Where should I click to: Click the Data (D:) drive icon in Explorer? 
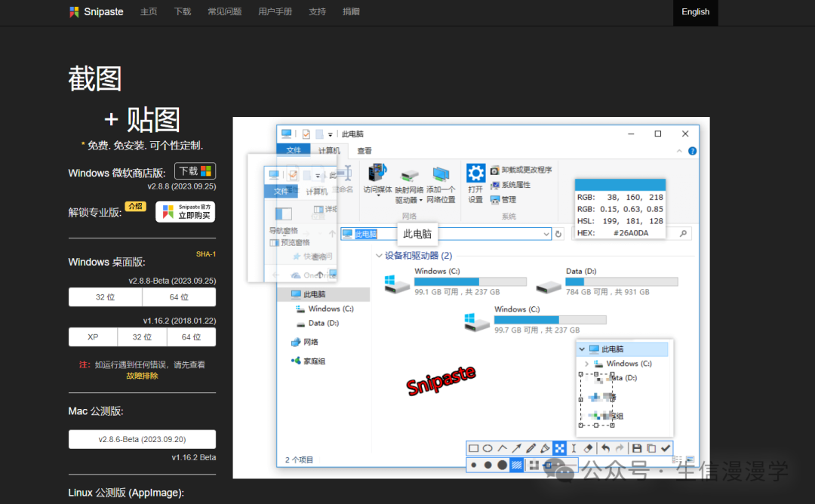[x=549, y=286]
